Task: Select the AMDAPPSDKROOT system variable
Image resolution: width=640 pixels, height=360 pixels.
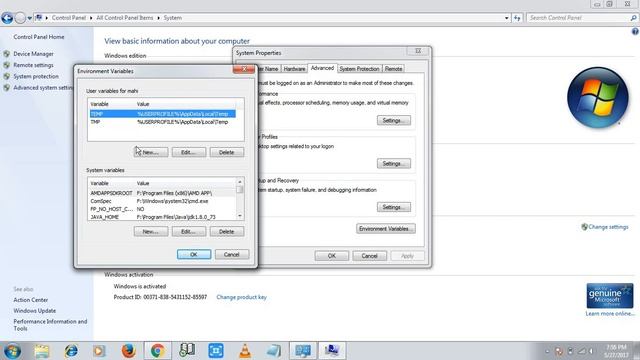Action: [162, 193]
